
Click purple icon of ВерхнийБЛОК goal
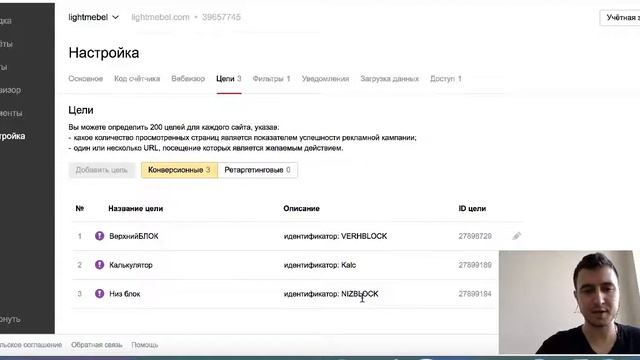100,236
